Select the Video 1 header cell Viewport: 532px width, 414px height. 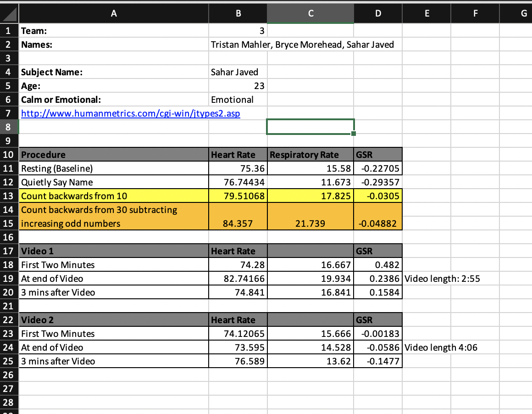114,252
